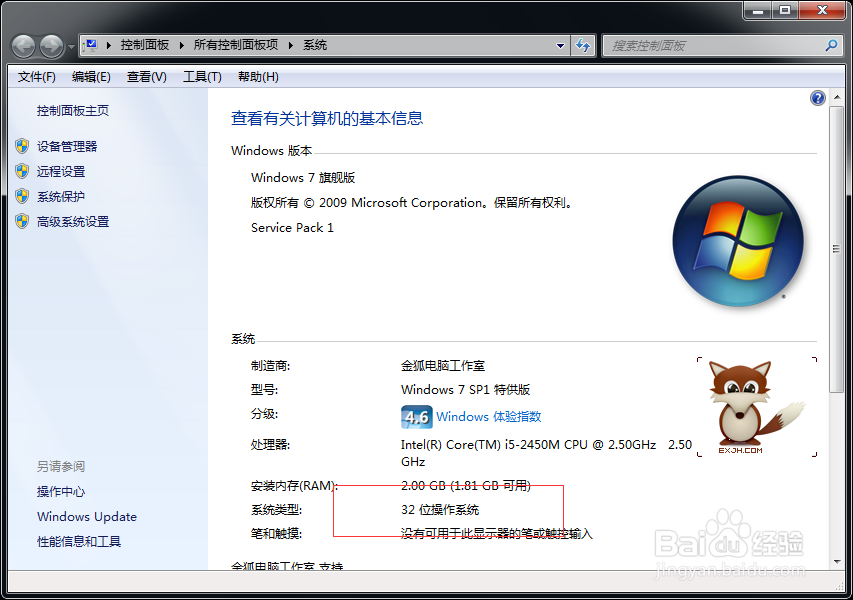Open the 查看(V) menu

coord(146,77)
